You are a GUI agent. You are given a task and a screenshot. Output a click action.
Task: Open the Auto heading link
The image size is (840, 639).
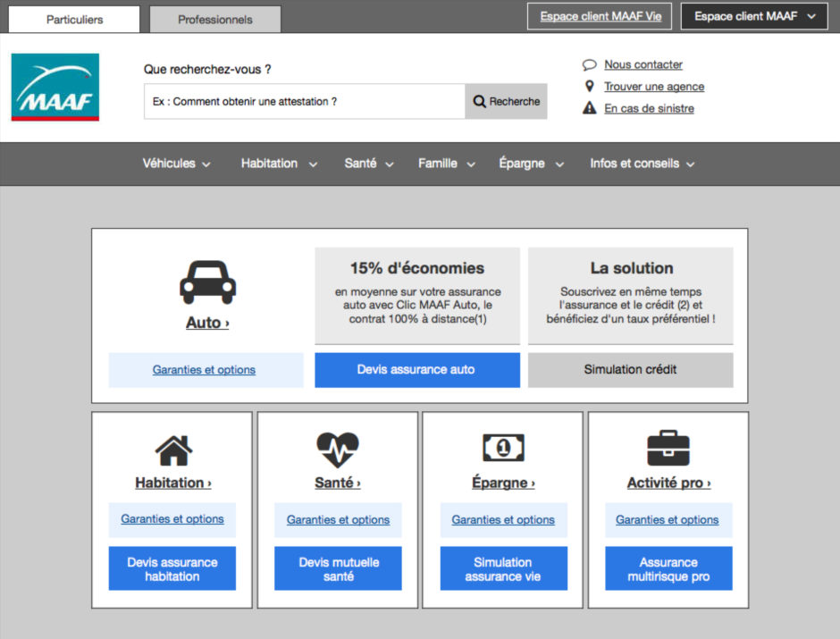click(x=207, y=323)
